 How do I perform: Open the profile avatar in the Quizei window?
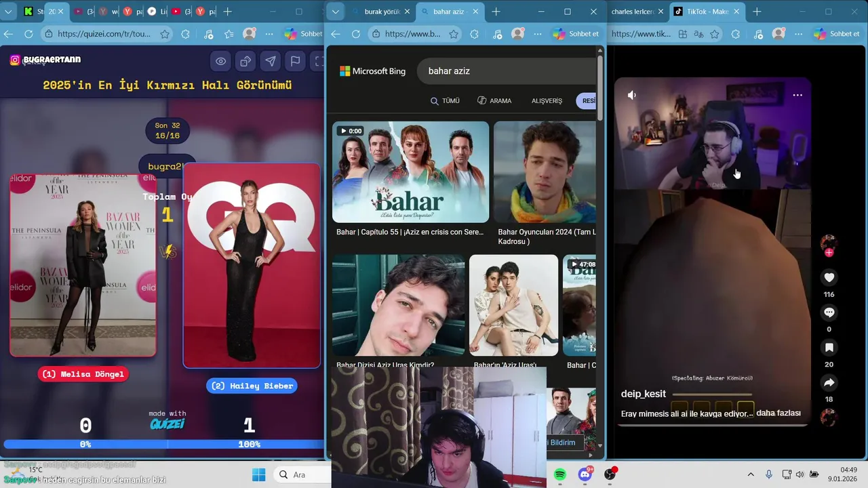point(250,34)
